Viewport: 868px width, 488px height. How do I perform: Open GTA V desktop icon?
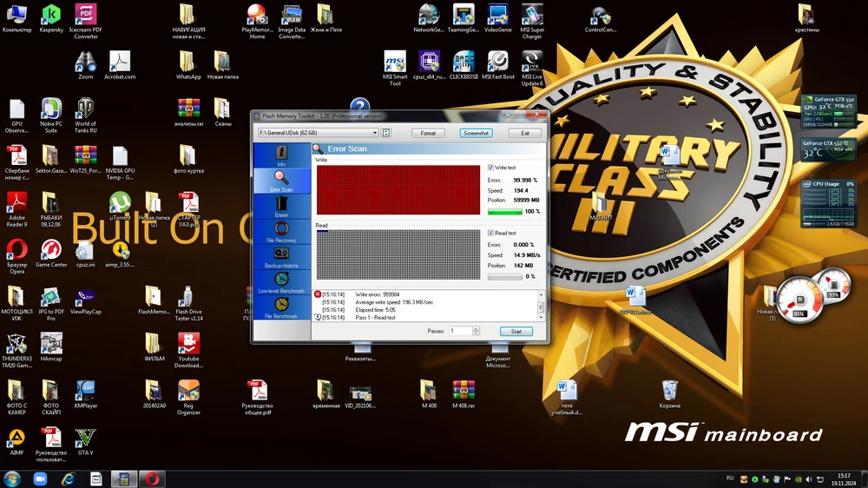tap(86, 441)
